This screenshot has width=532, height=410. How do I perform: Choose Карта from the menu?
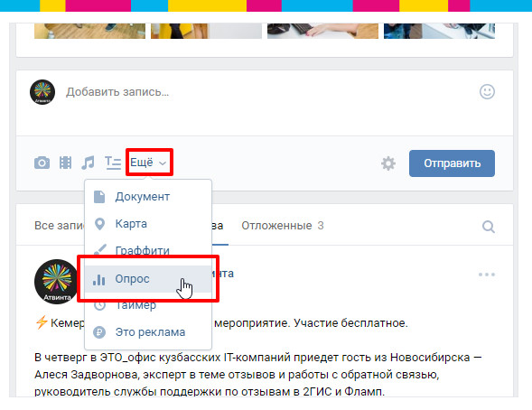pos(148,224)
